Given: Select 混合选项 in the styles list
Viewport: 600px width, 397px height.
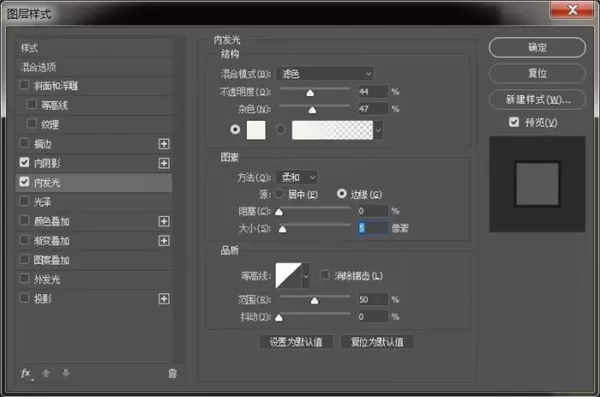Looking at the screenshot, I should tap(94, 67).
